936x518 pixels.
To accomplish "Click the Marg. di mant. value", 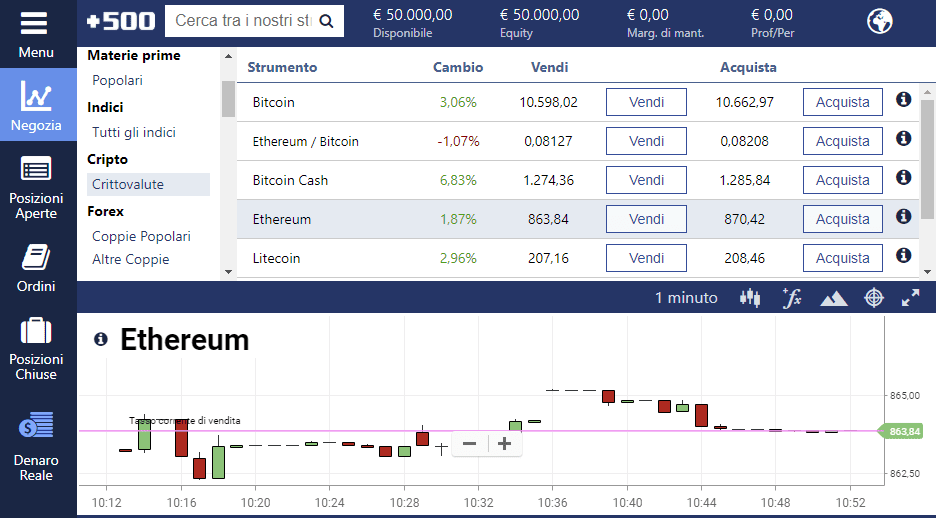I will tap(648, 15).
